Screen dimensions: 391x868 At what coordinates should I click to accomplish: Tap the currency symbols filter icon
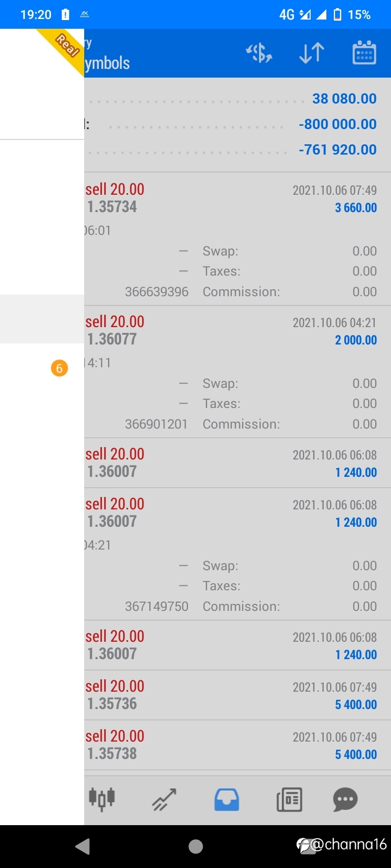pyautogui.click(x=259, y=53)
